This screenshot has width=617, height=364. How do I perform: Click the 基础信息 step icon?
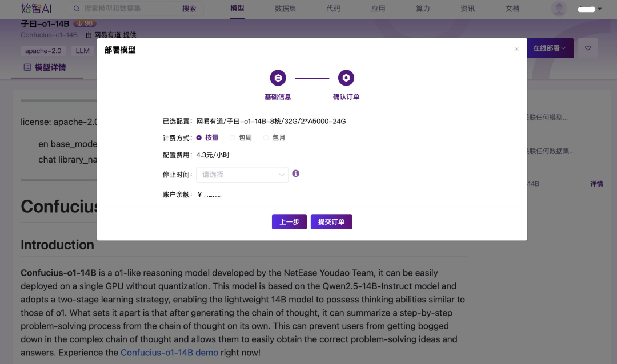point(278,78)
